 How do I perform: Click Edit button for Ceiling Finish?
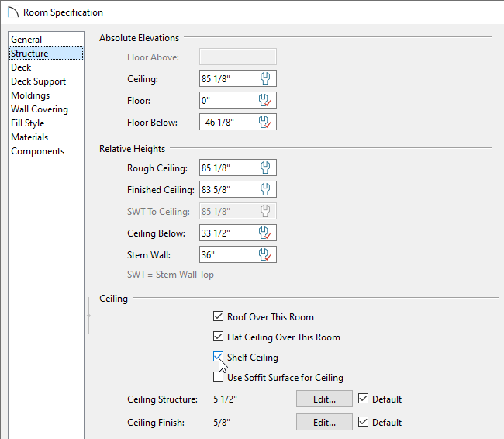coord(323,423)
